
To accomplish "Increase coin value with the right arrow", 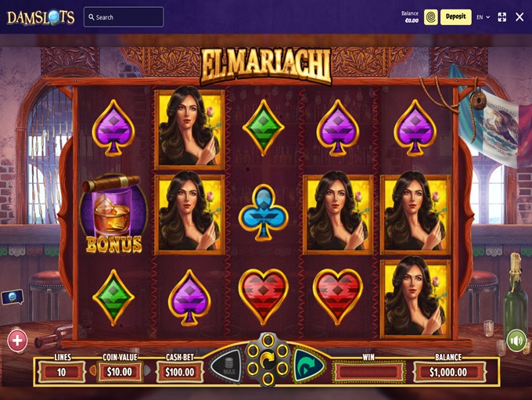I will (x=147, y=371).
